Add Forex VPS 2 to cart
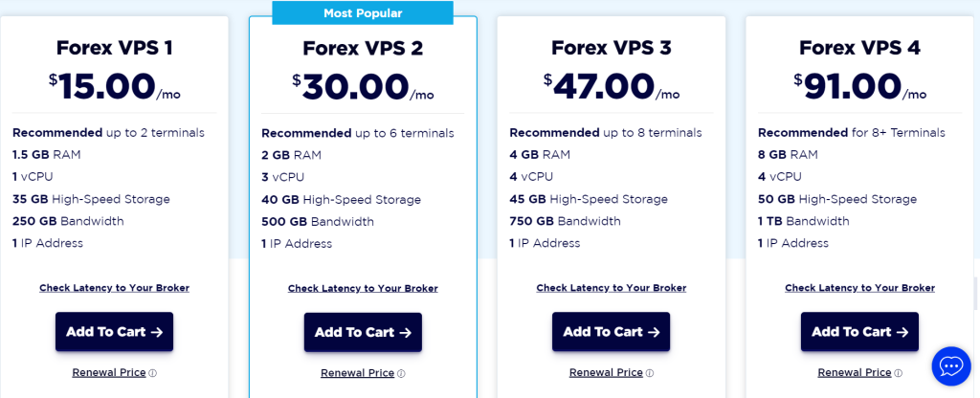980x398 pixels. (x=363, y=333)
